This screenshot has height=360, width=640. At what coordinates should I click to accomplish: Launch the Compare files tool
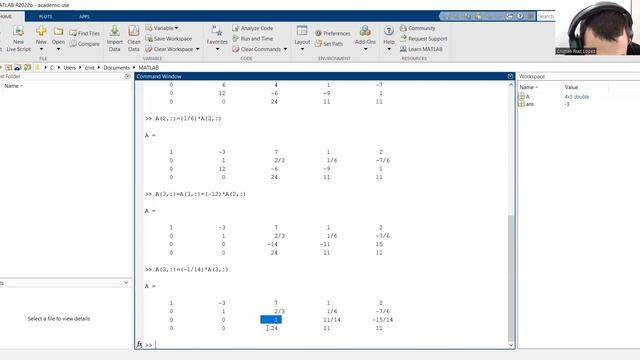(x=84, y=44)
